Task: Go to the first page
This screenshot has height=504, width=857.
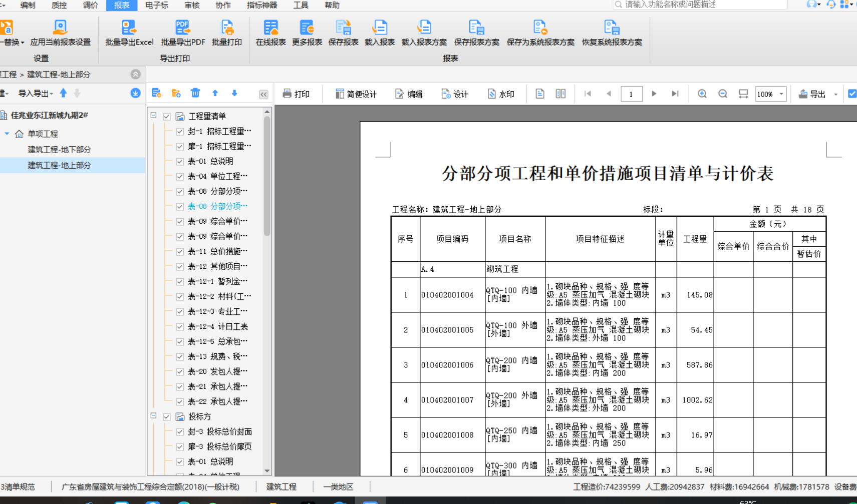Action: click(588, 94)
